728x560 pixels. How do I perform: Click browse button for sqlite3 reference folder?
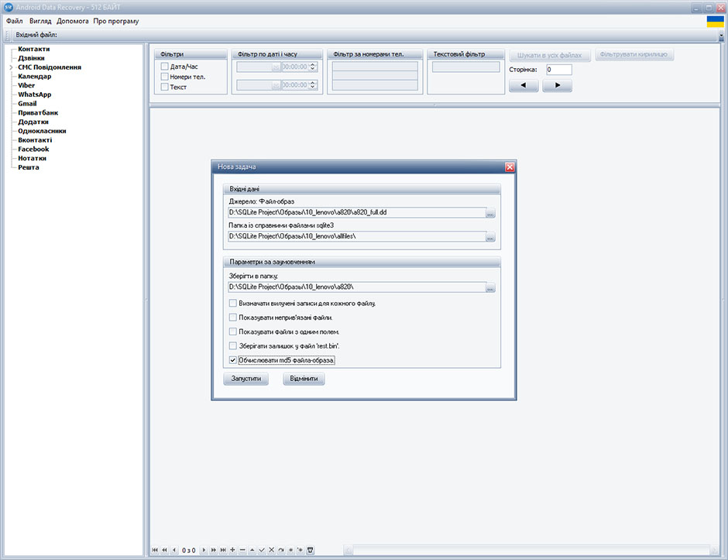(x=490, y=238)
